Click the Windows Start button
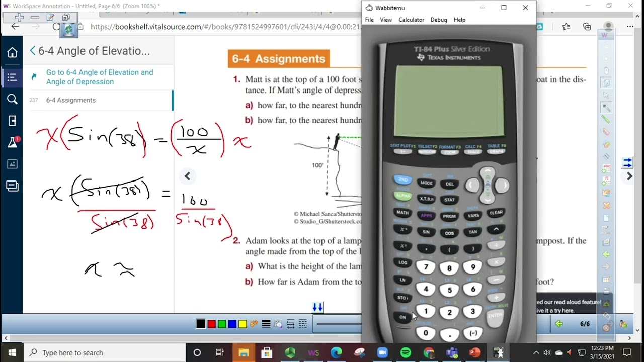 (x=12, y=352)
